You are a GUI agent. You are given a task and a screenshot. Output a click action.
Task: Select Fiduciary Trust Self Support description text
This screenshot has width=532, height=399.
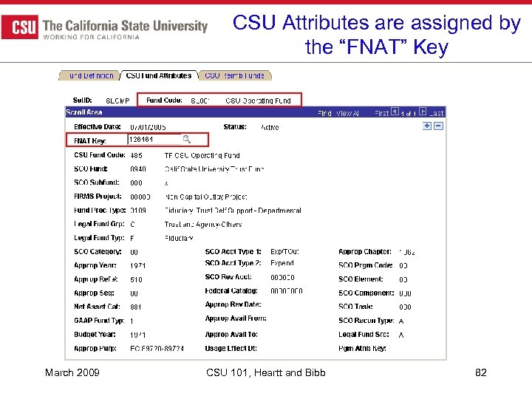tap(233, 211)
